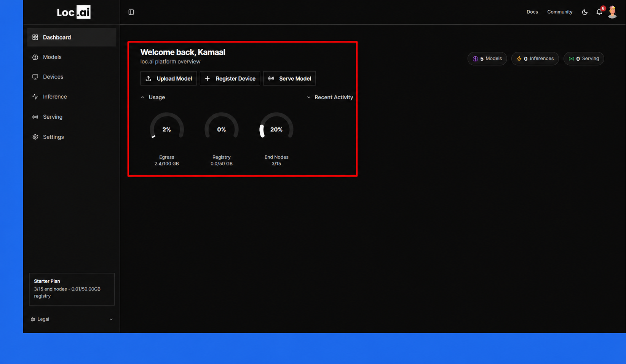Click Serve Model button
The height and width of the screenshot is (364, 626).
coord(289,78)
